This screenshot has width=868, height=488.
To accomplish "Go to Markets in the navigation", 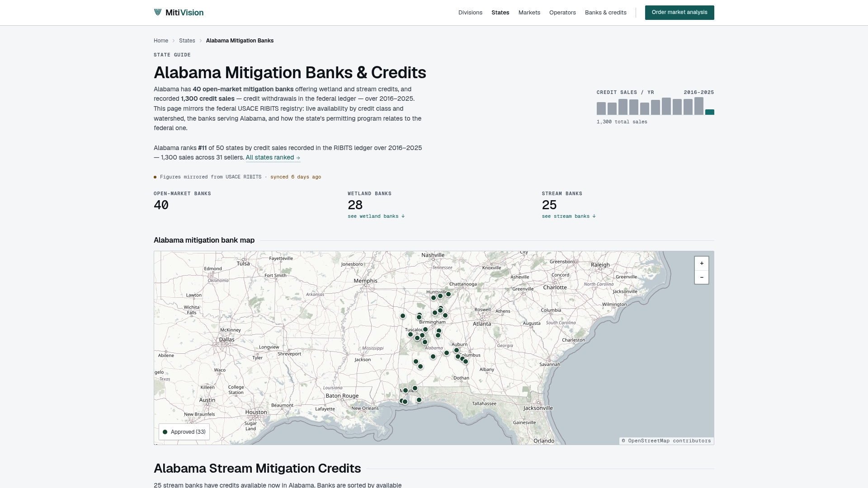I will click(x=529, y=13).
